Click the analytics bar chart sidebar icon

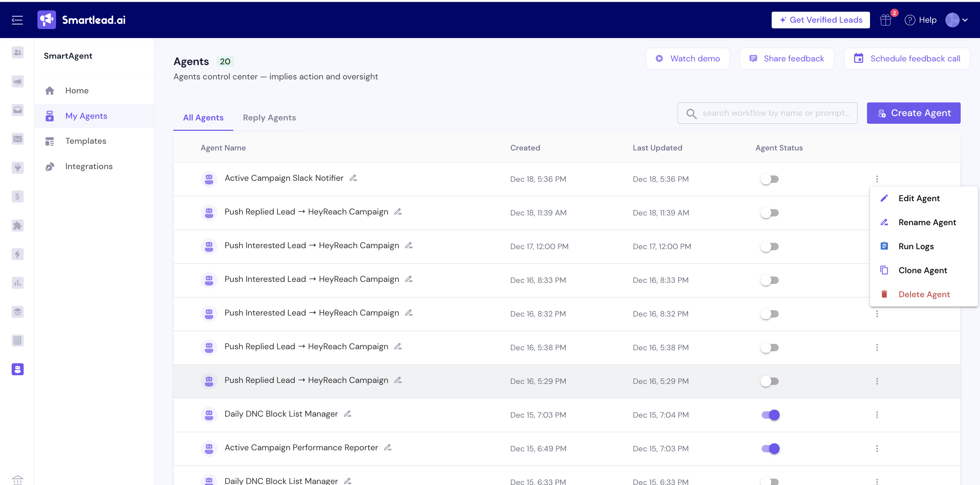point(17,283)
